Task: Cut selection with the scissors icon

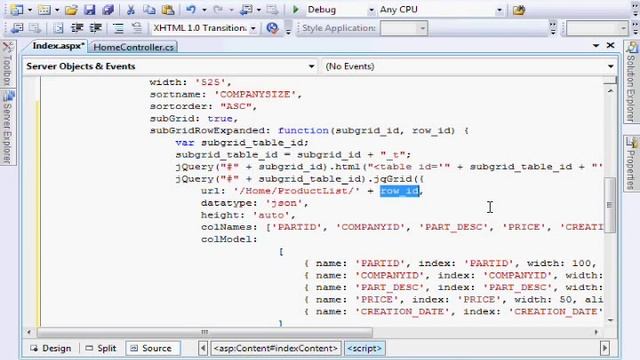Action: pyautogui.click(x=131, y=9)
